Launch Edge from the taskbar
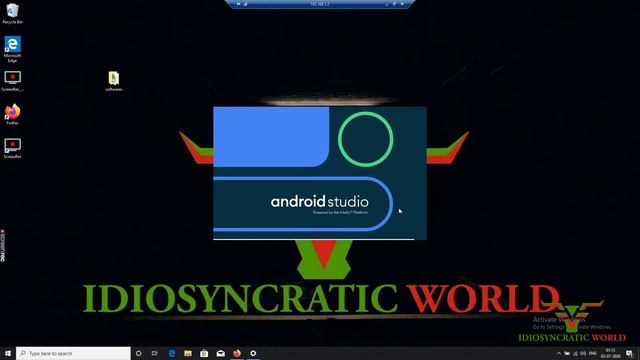 pyautogui.click(x=172, y=353)
